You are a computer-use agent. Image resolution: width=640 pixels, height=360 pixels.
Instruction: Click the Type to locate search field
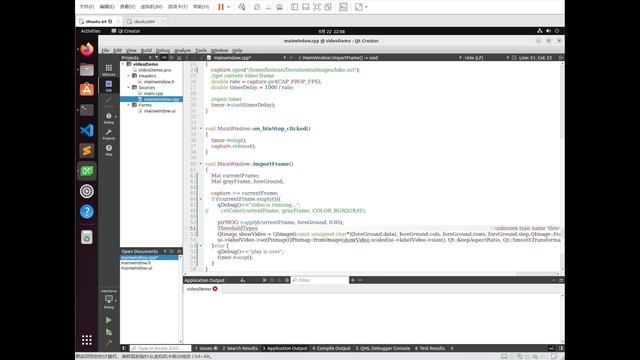[160, 348]
